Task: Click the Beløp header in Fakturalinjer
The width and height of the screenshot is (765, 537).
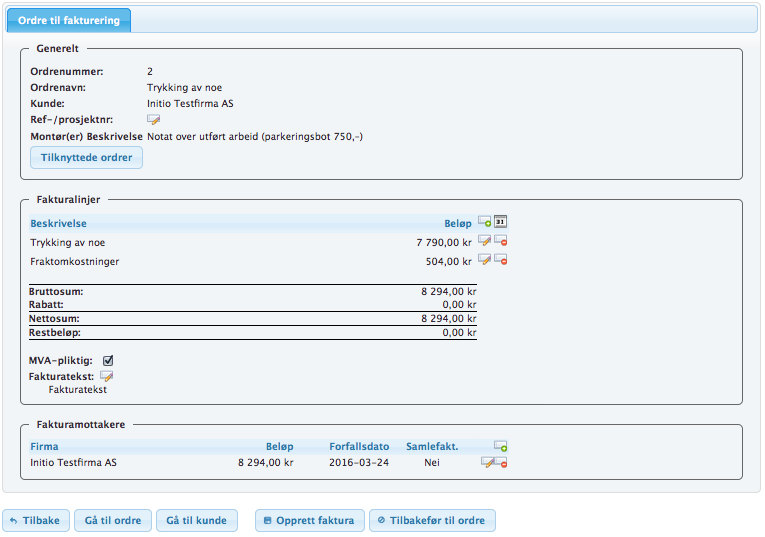Action: point(458,223)
